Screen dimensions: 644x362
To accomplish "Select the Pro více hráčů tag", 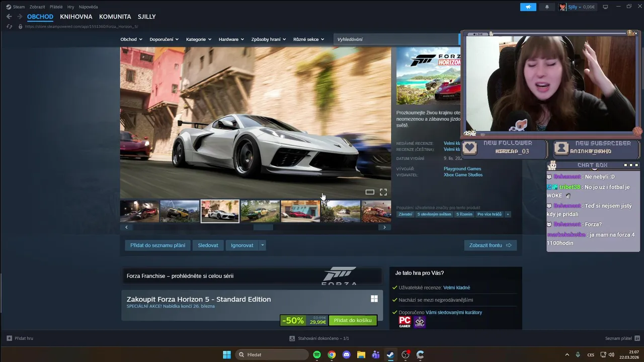I will click(490, 214).
